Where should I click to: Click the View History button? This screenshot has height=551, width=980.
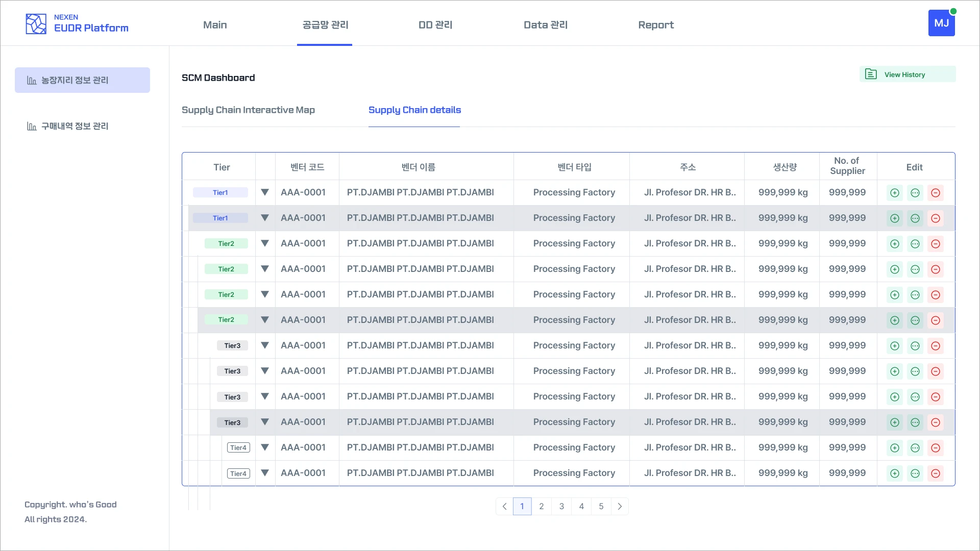click(908, 74)
